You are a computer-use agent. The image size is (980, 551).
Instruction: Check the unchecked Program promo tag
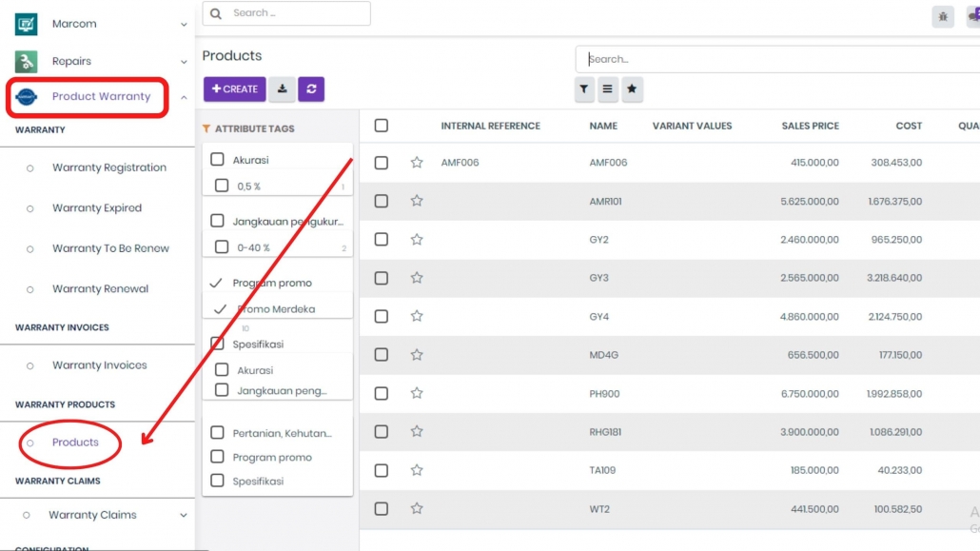click(217, 457)
